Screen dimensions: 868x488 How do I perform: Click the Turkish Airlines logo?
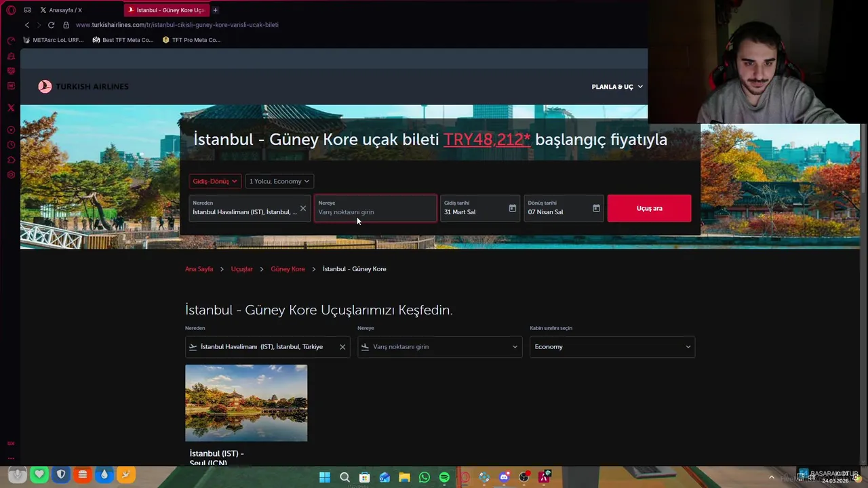pos(83,87)
